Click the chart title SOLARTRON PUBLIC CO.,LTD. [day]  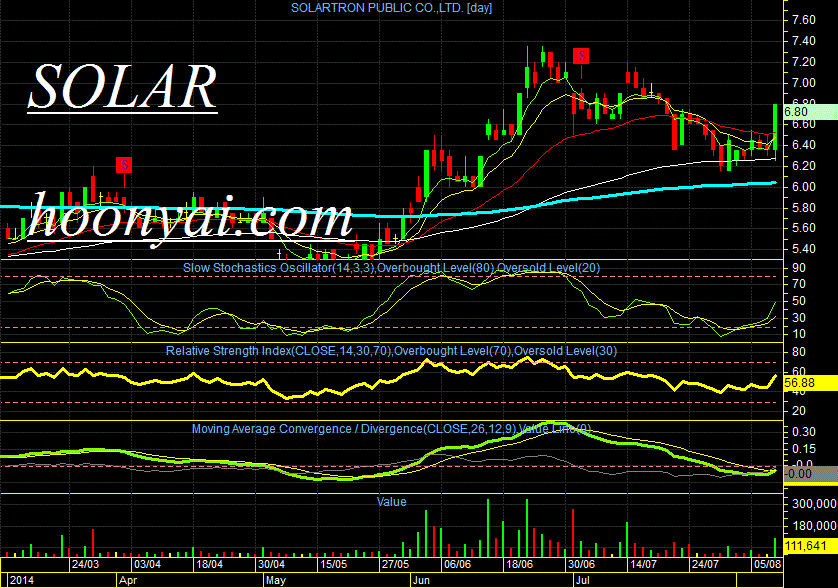[x=391, y=8]
